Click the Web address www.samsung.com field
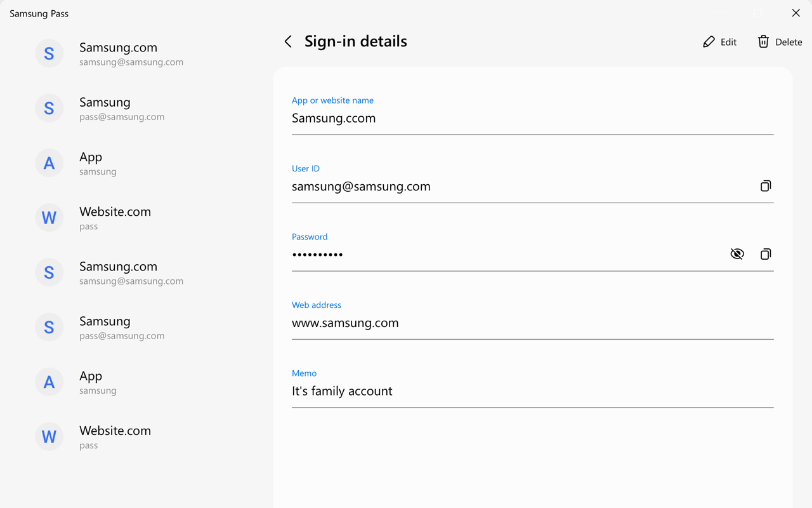The height and width of the screenshot is (508, 812). [x=345, y=323]
